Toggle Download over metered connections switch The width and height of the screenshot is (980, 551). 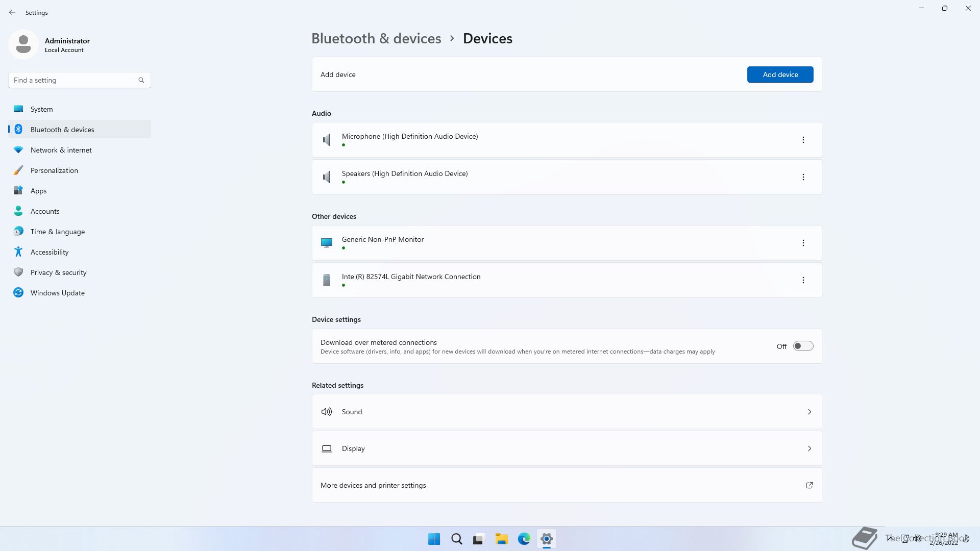(803, 346)
